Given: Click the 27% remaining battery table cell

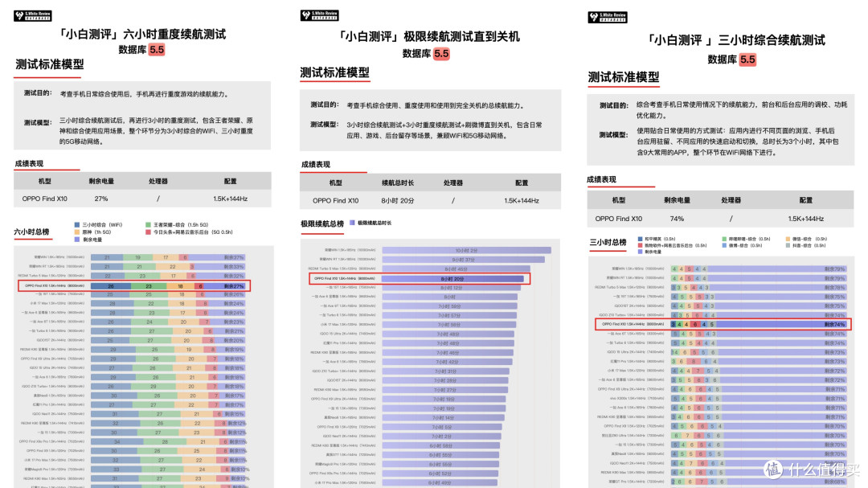Looking at the screenshot, I should point(100,199).
